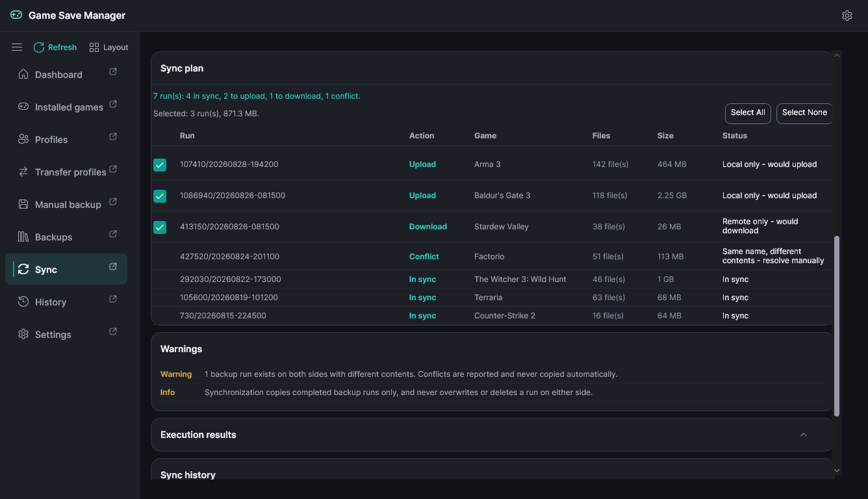868x499 pixels.
Task: Select the Factorio conflict row
Action: (x=491, y=257)
